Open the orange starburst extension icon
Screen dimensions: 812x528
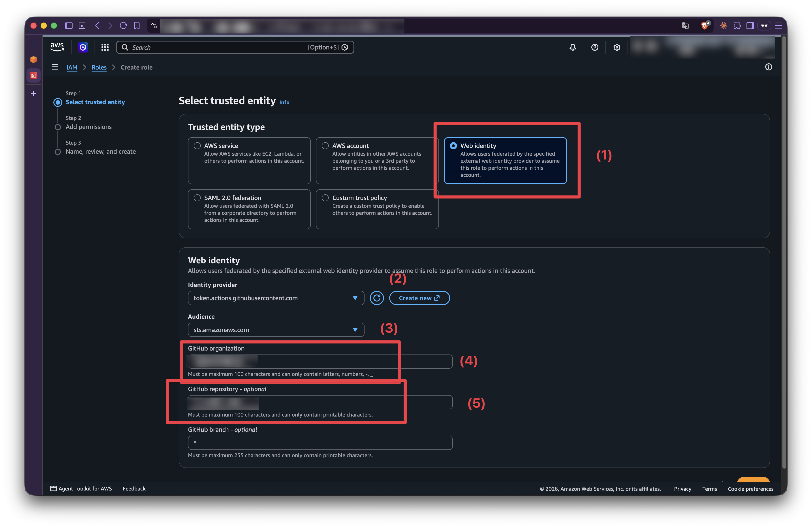[x=724, y=26]
